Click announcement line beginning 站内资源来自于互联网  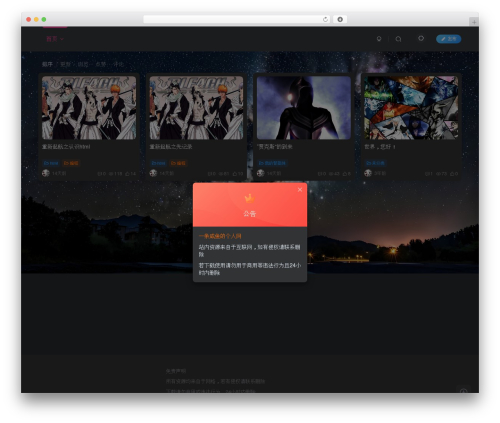[249, 250]
